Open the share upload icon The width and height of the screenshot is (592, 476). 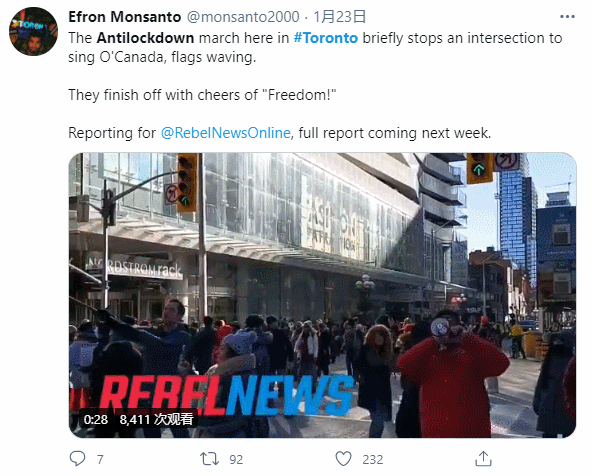tap(483, 458)
